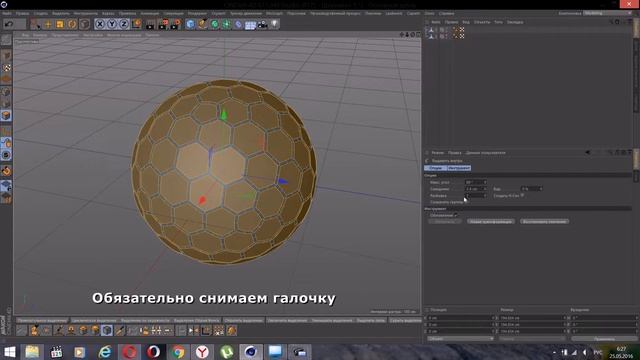The image size is (640, 360).
Task: Switch to the Инструмент tab
Action: point(459,168)
